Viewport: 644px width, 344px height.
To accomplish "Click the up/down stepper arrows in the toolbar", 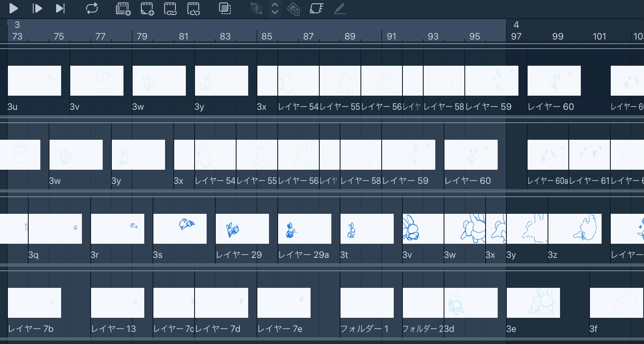I will 274,9.
